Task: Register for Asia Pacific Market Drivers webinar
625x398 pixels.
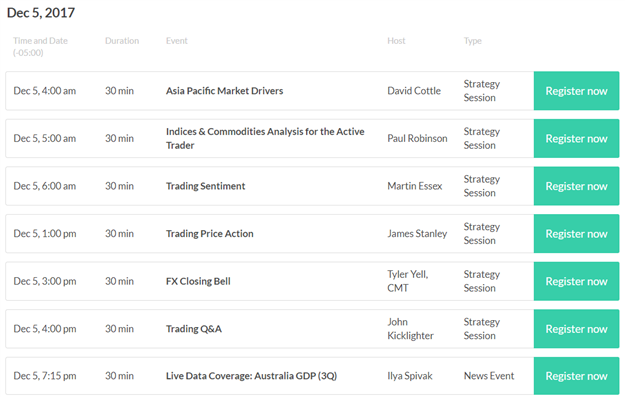Action: coord(576,91)
